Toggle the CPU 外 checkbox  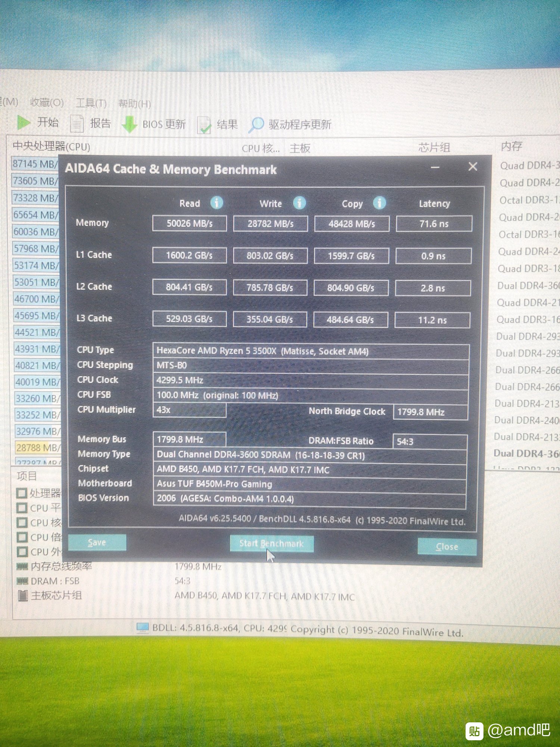(22, 552)
